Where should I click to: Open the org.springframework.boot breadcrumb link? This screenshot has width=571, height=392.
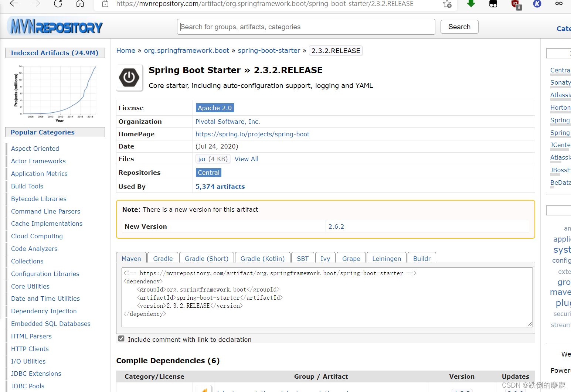tap(187, 51)
